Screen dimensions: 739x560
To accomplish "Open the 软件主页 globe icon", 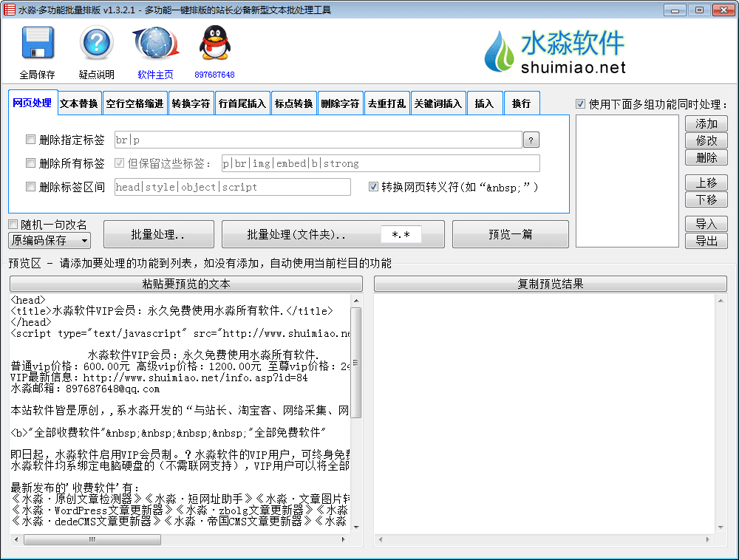I will [155, 43].
